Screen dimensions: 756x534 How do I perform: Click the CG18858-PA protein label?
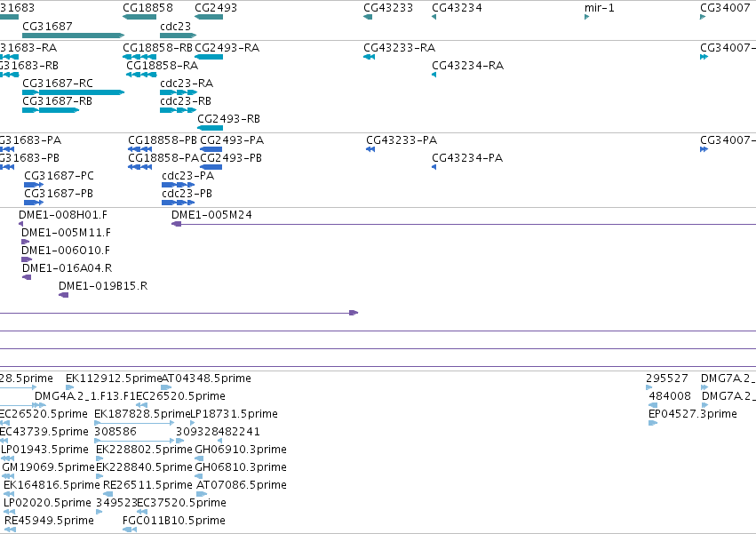(163, 158)
